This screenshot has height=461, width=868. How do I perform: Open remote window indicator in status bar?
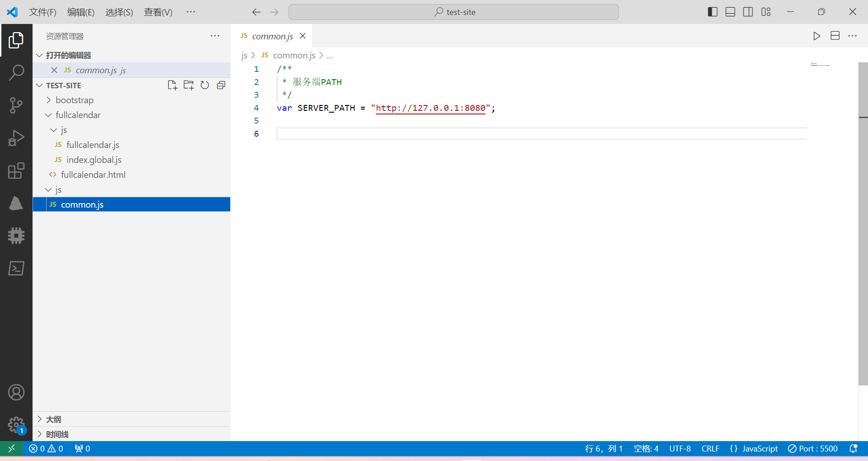(12, 448)
